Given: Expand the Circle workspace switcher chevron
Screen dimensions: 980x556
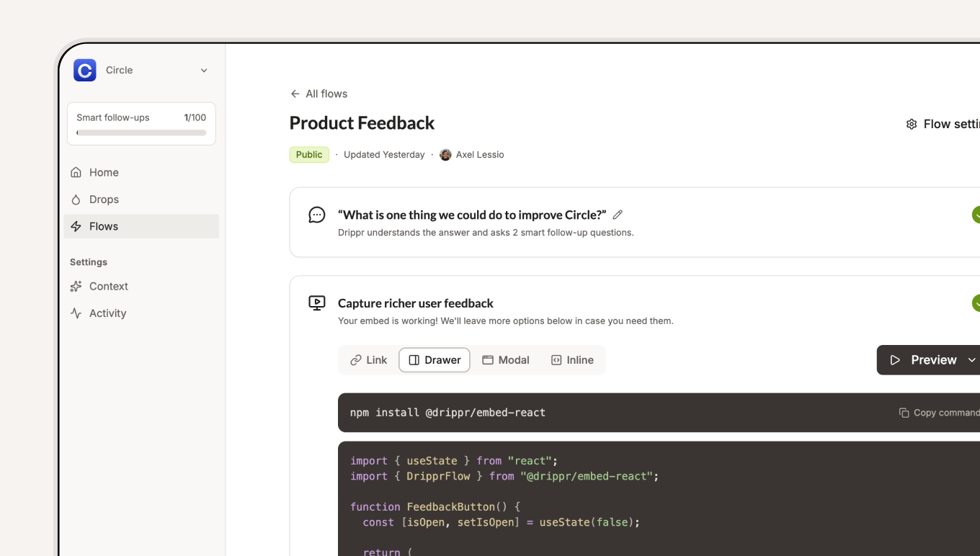Looking at the screenshot, I should [x=204, y=71].
